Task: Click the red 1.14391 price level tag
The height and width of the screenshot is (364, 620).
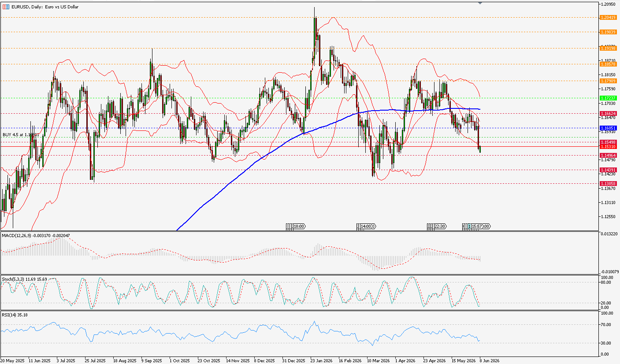Action: click(608, 170)
